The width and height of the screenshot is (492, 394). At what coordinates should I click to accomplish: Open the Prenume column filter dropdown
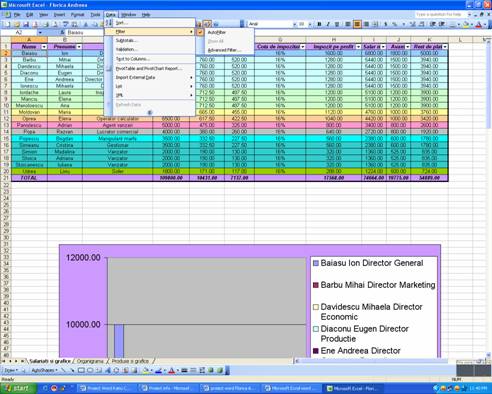79,47
